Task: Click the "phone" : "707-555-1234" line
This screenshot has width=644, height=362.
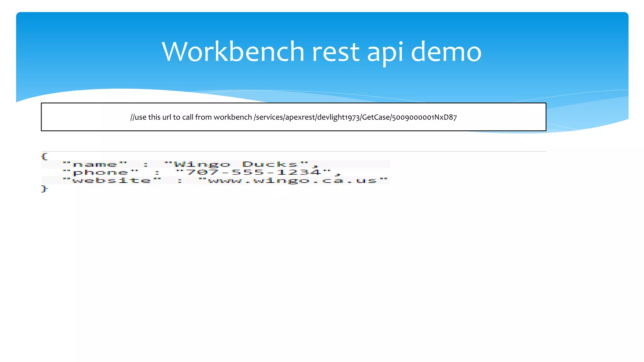Action: coord(202,173)
